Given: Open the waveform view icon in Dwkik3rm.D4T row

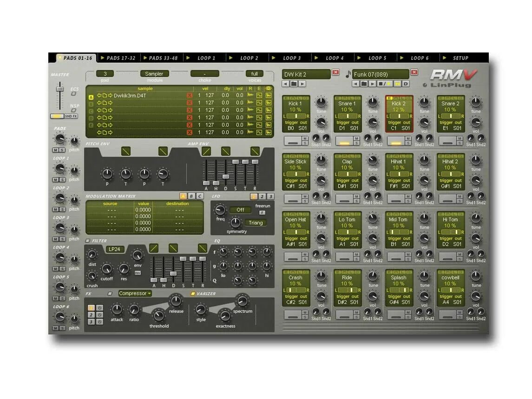Looking at the screenshot, I should point(269,95).
